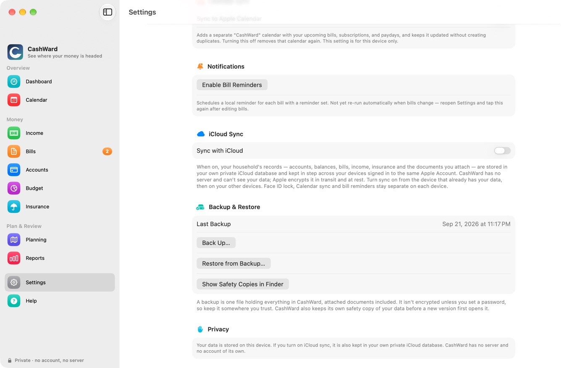Open Calendar via its red icon
Image resolution: width=588 pixels, height=368 pixels.
tap(14, 100)
